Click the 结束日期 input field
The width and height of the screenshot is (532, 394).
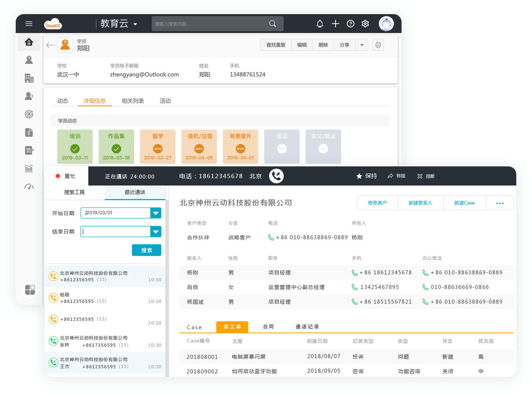pyautogui.click(x=116, y=232)
